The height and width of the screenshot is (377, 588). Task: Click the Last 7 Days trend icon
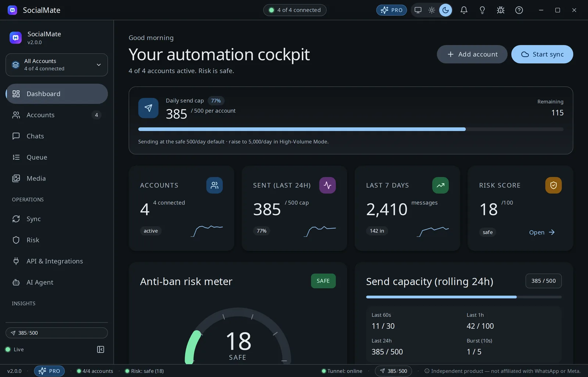[440, 185]
